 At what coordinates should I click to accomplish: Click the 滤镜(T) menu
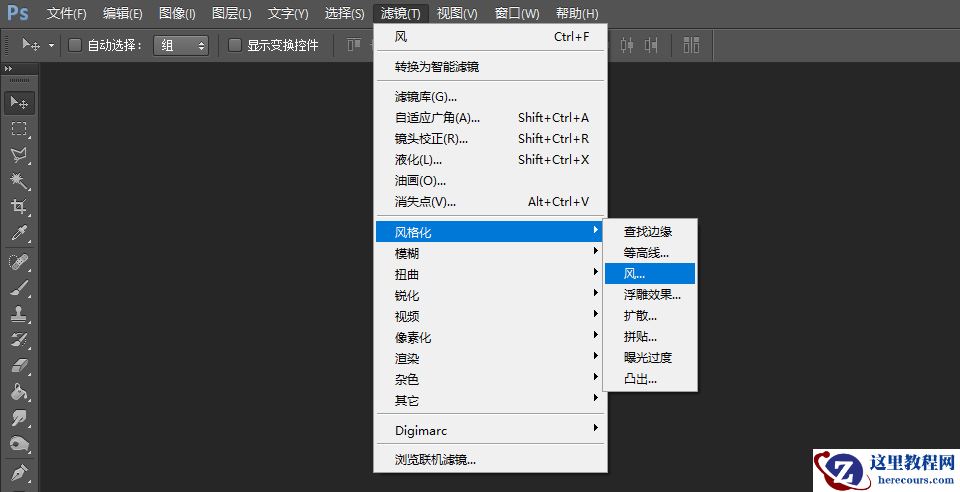(400, 13)
